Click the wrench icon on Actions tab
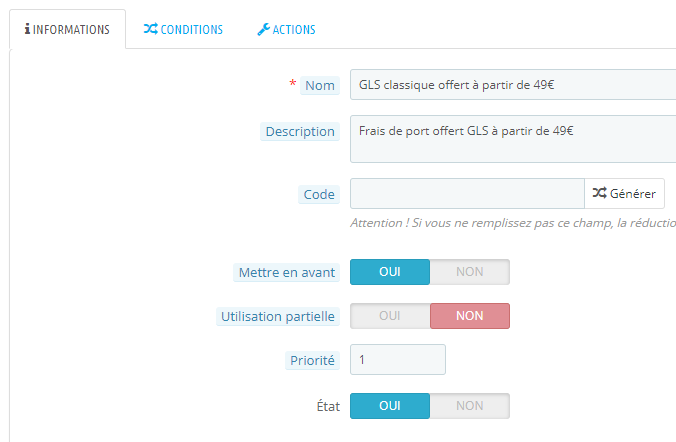 (x=263, y=30)
